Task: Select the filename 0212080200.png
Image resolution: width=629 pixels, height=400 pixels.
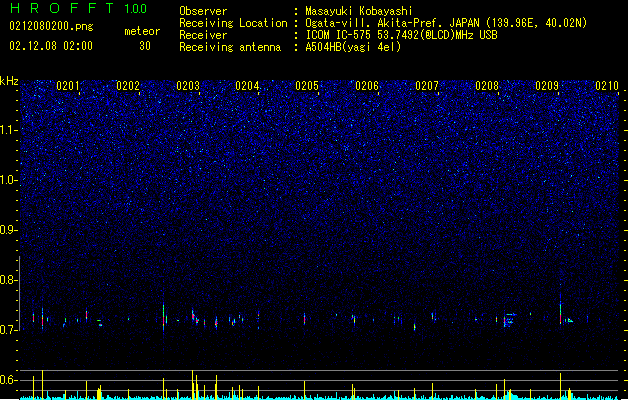Action: [51, 26]
